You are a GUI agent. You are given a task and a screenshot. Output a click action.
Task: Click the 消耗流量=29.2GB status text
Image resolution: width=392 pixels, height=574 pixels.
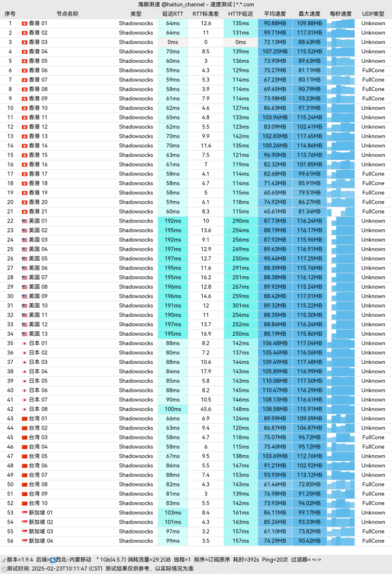point(149,560)
